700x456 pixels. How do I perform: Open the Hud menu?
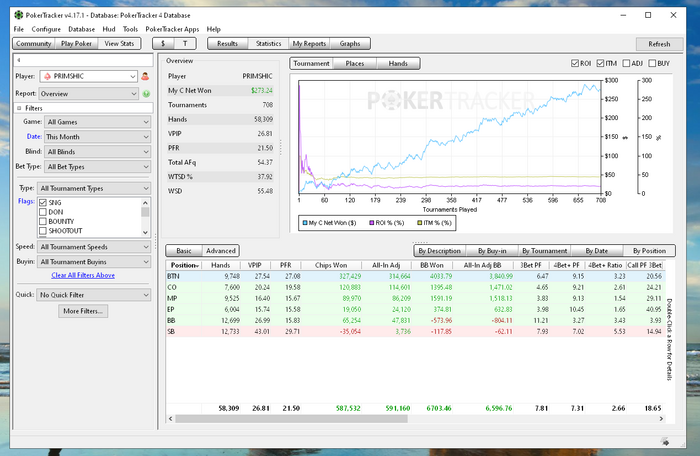coord(109,29)
